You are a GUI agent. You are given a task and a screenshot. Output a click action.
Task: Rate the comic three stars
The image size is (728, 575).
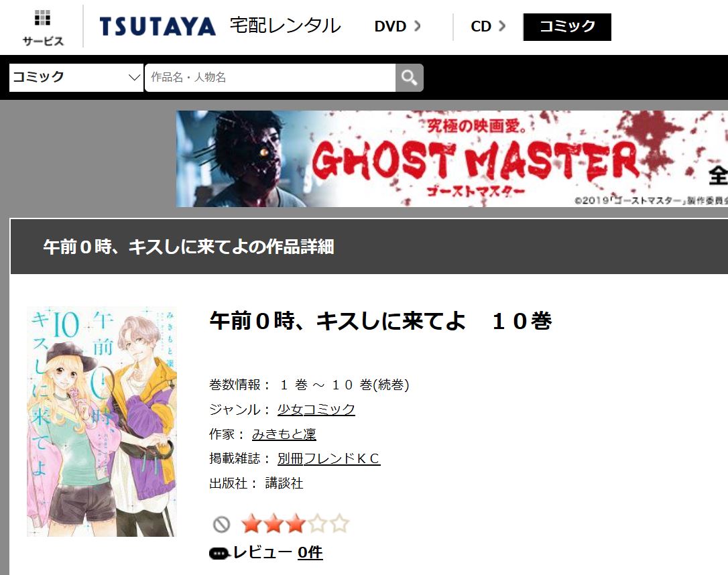click(296, 523)
